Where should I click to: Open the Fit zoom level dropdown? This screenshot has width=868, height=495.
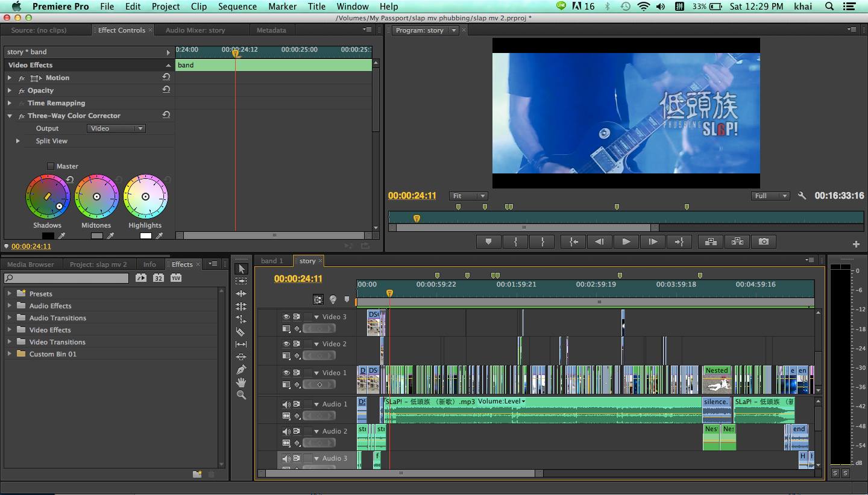468,196
